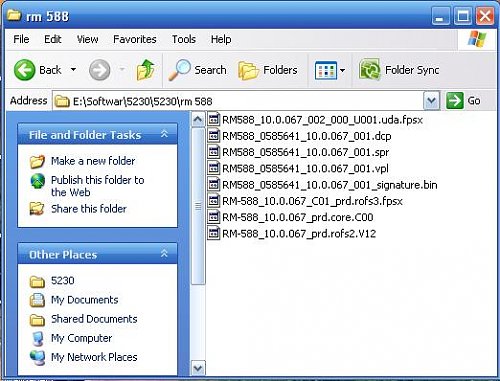Screen dimensions: 500x381
Task: Open the 5230 parent folder link
Action: click(x=63, y=281)
